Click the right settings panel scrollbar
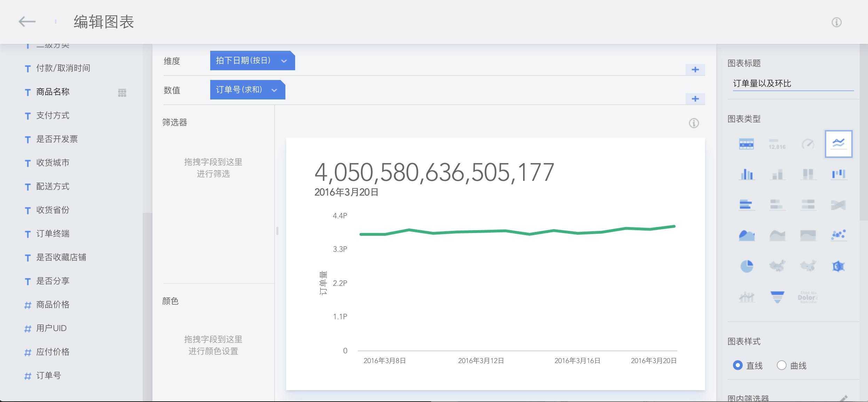The height and width of the screenshot is (402, 868). 863,132
